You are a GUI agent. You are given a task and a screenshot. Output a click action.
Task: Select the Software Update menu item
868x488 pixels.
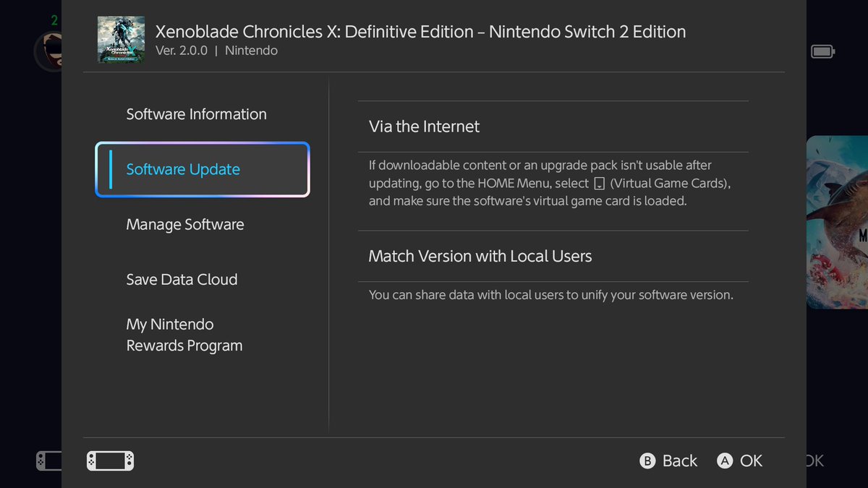203,169
